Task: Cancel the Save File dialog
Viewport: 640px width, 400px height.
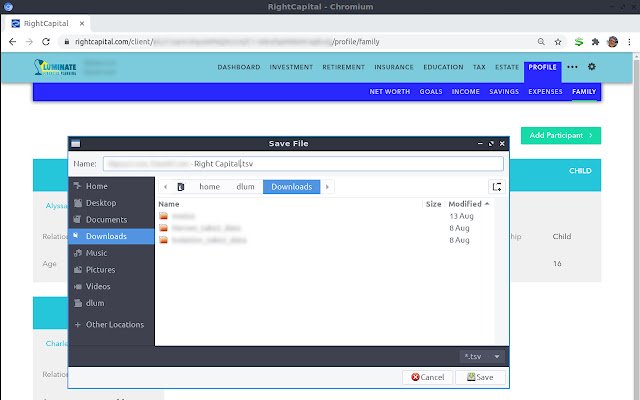Action: (x=427, y=377)
